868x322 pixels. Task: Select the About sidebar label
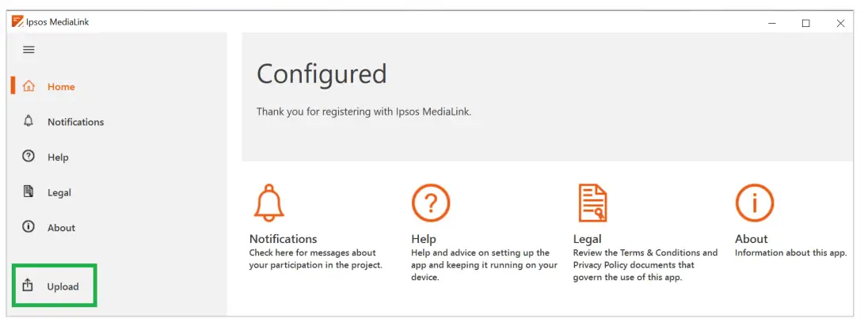(x=61, y=228)
